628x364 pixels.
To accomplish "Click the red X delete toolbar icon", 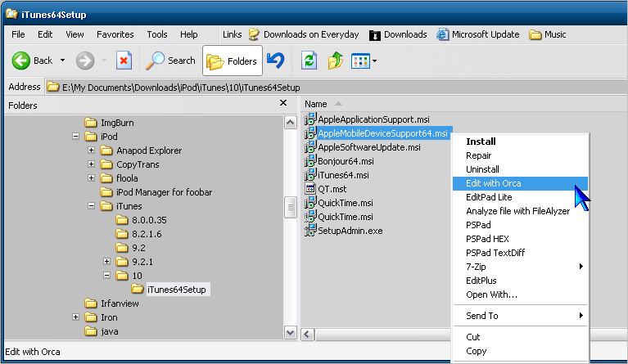I will click(124, 61).
